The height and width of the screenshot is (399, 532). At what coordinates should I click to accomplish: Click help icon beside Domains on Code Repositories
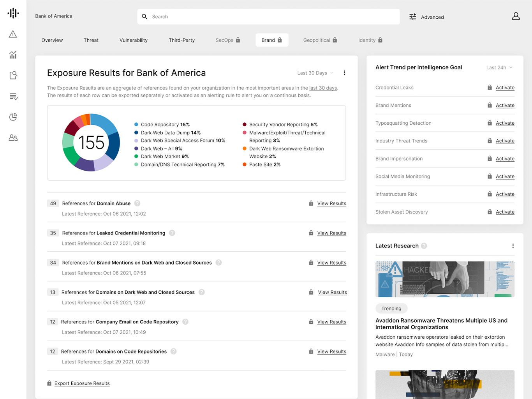click(x=174, y=351)
